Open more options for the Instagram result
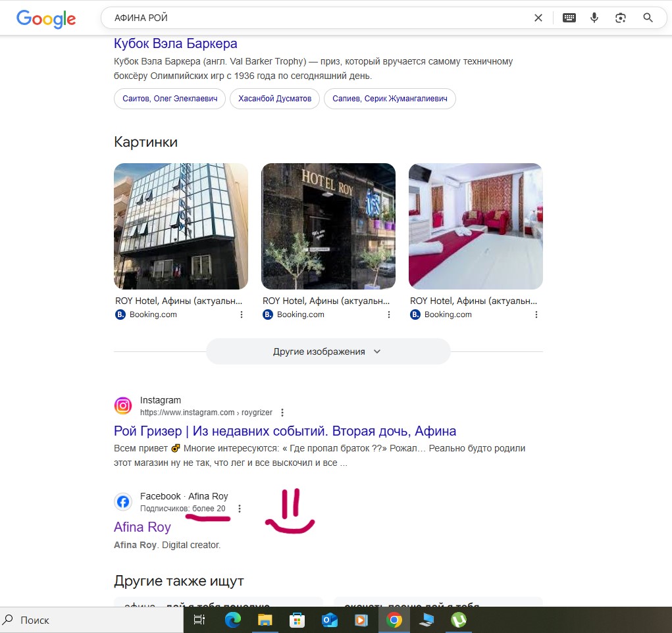The height and width of the screenshot is (633, 672). click(282, 413)
